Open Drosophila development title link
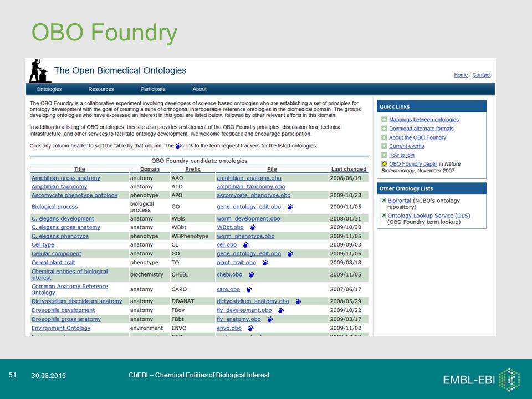 (x=63, y=310)
